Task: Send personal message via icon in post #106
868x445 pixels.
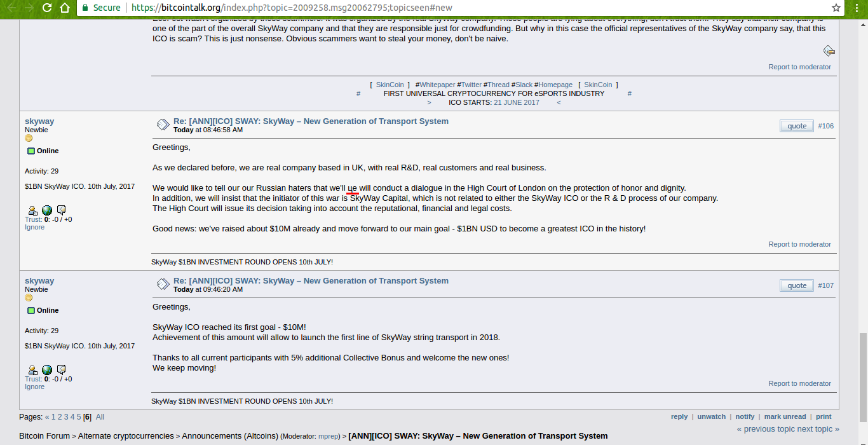Action: (x=62, y=210)
